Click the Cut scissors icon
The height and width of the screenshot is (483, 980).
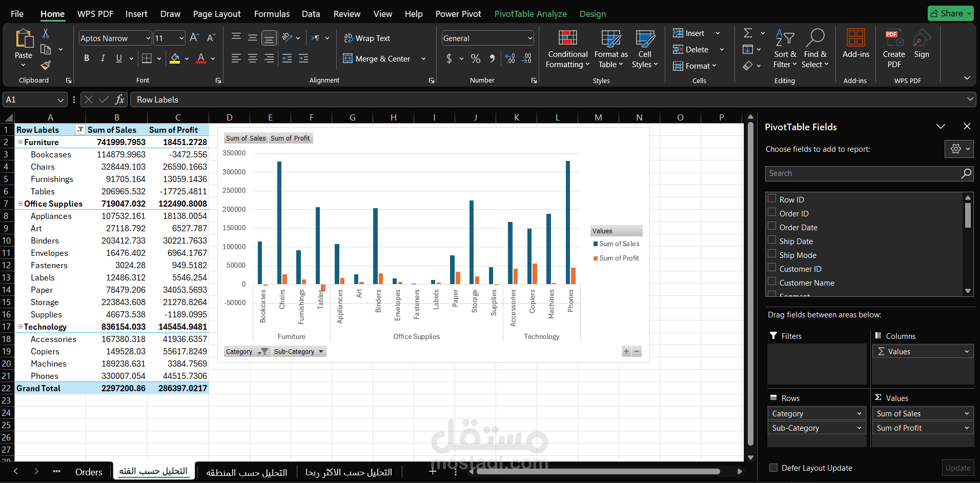coord(46,33)
